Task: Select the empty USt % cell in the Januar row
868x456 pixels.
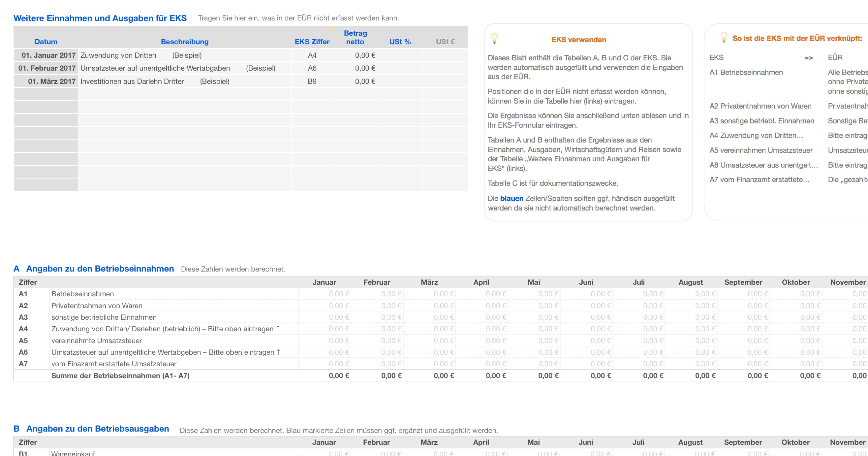Action: point(400,55)
